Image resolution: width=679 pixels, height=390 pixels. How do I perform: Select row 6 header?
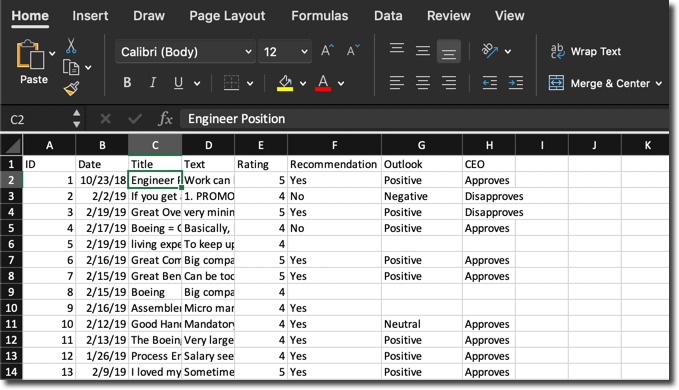point(11,244)
